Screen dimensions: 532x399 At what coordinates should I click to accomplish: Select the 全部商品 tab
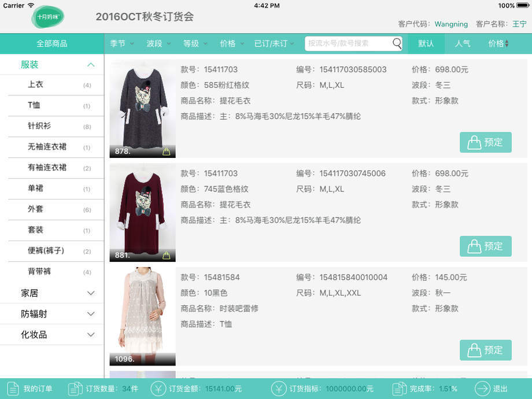coord(52,43)
